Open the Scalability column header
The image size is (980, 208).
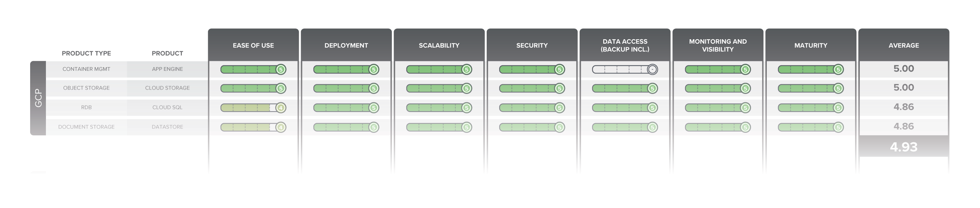(x=439, y=45)
